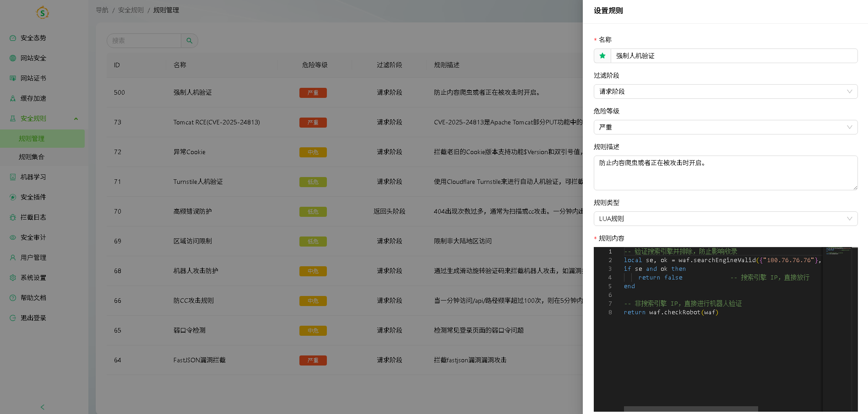The height and width of the screenshot is (414, 868).
Task: Click 安全规则 in the breadcrumb
Action: tap(130, 10)
